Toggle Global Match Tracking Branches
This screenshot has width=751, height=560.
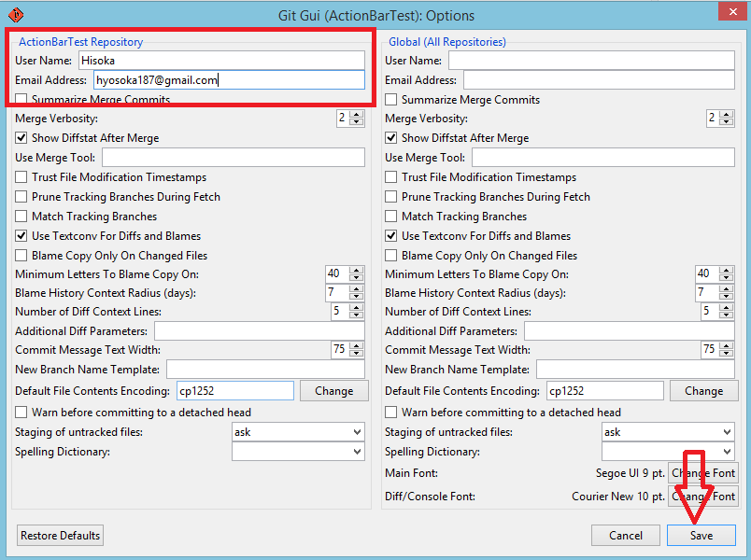[x=390, y=217]
